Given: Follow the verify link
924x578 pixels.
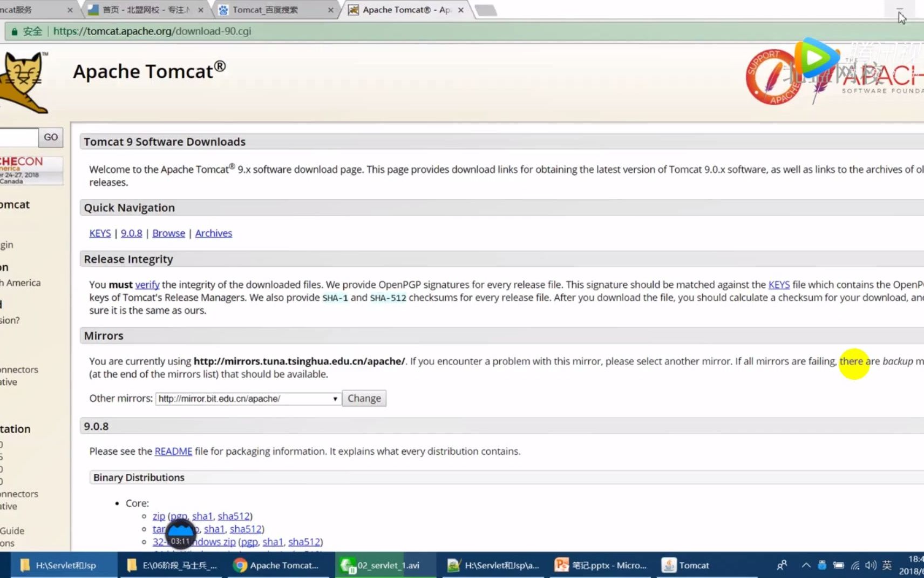Looking at the screenshot, I should (x=147, y=285).
